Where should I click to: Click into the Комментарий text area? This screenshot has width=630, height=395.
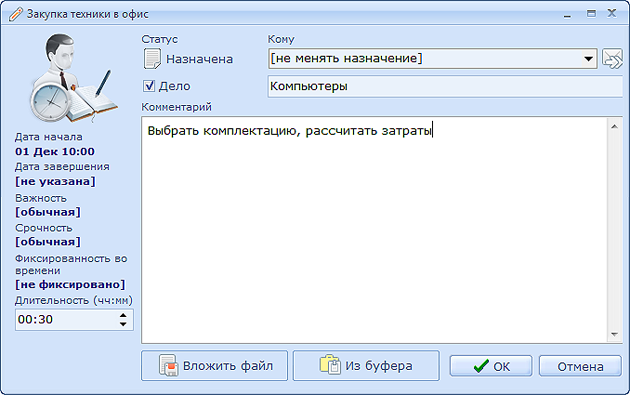click(x=374, y=230)
